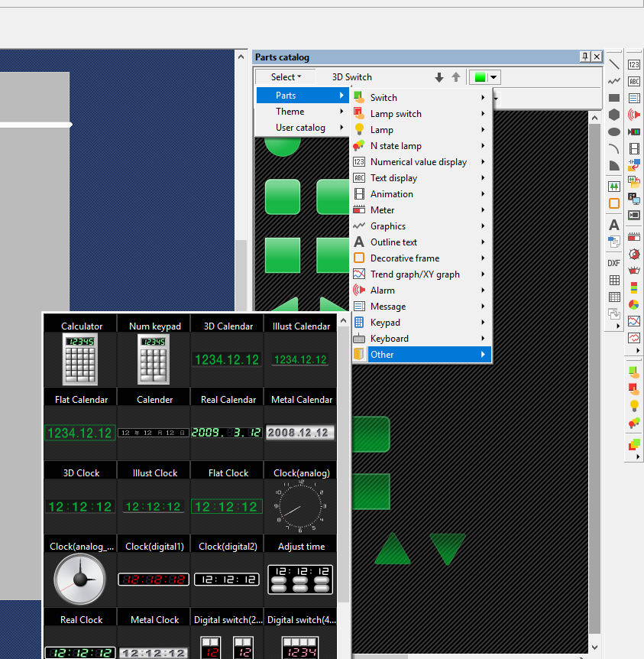
Task: Select the yellow Lamp bulb tool in toolbar
Action: 634,406
